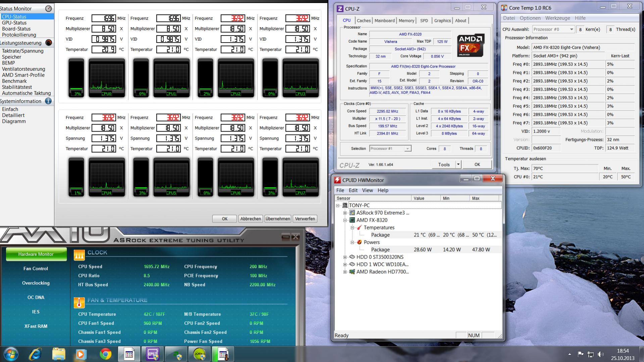Expand the HDD 0 ST3500320NS node
The width and height of the screenshot is (644, 362).
345,257
